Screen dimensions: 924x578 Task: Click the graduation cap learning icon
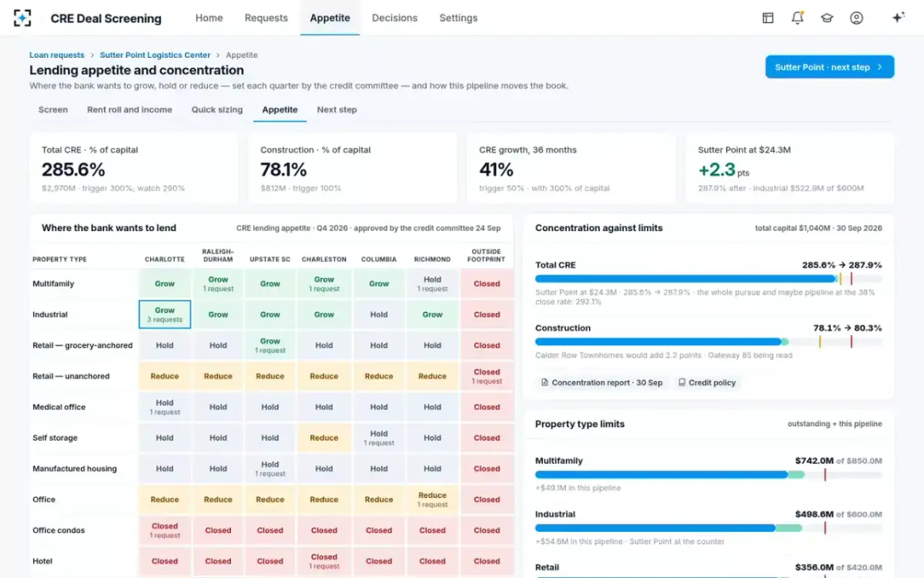[827, 18]
